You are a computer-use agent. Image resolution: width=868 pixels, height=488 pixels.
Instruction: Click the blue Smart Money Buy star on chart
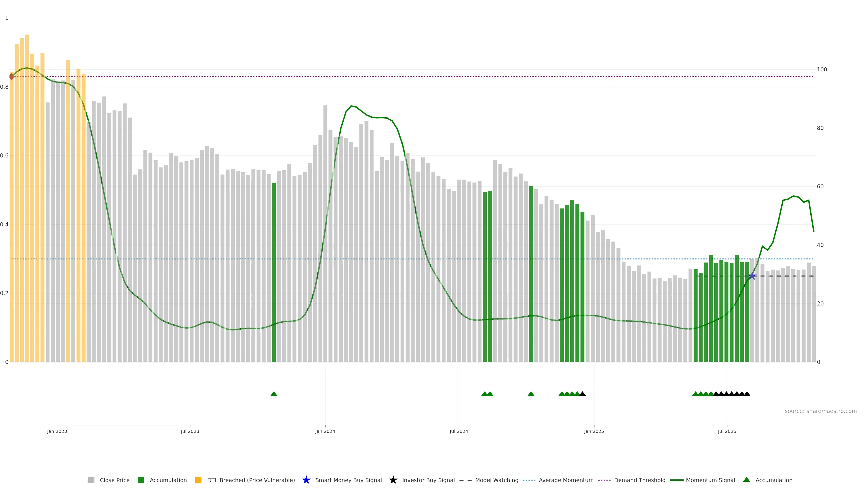tap(752, 276)
